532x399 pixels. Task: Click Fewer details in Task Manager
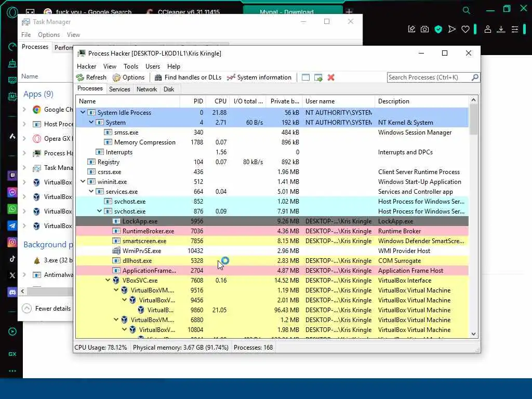point(46,309)
